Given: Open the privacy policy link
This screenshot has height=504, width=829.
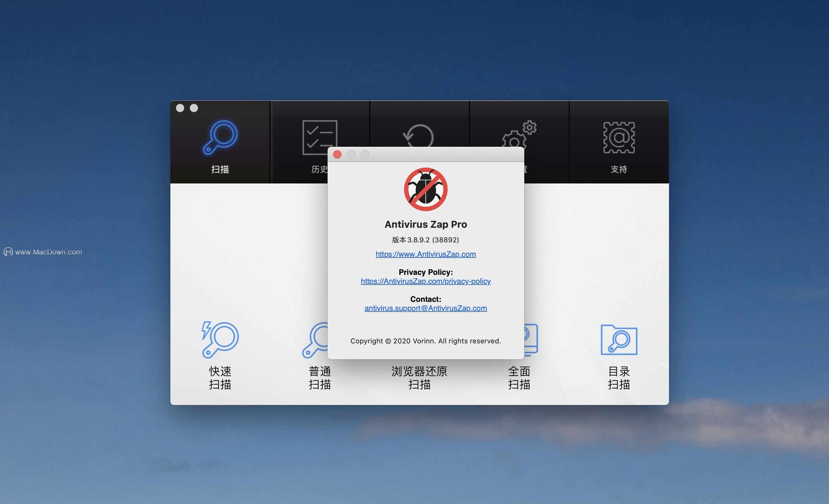Looking at the screenshot, I should point(426,281).
